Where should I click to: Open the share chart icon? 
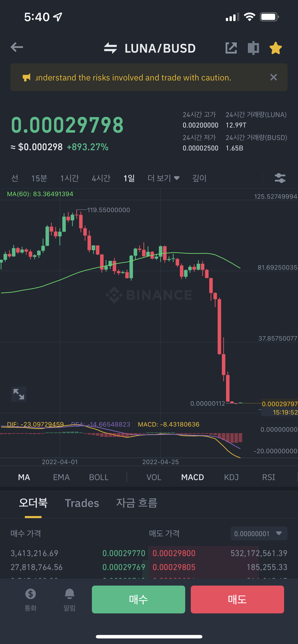pos(231,48)
